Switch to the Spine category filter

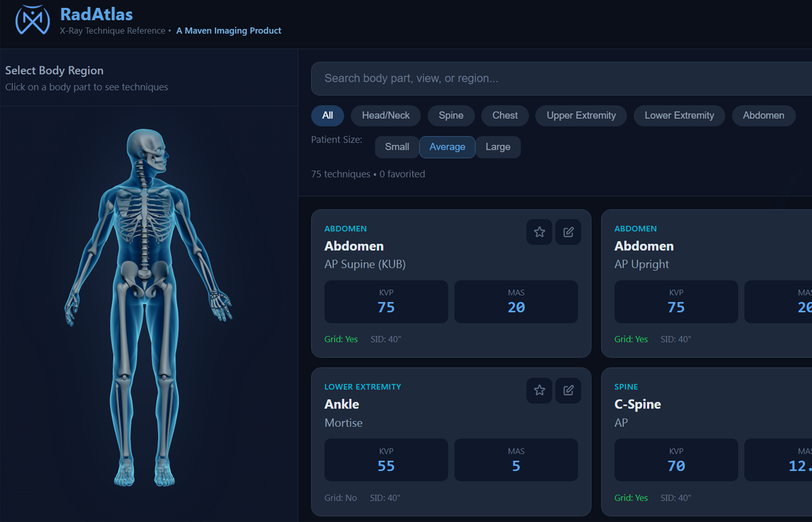coord(451,115)
